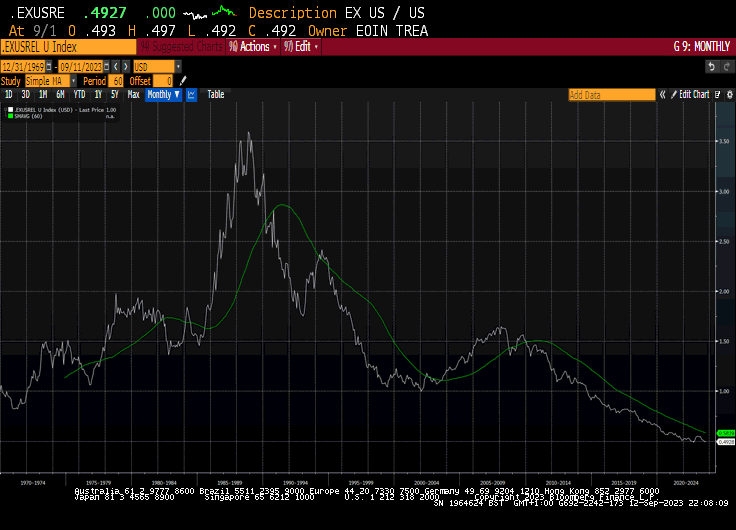Viewport: 736px width, 530px height.
Task: Select the 3D range tab
Action: (25, 95)
